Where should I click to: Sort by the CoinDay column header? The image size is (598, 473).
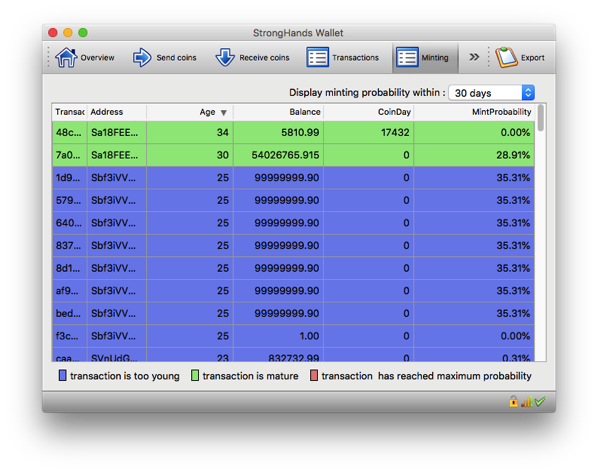click(x=369, y=112)
